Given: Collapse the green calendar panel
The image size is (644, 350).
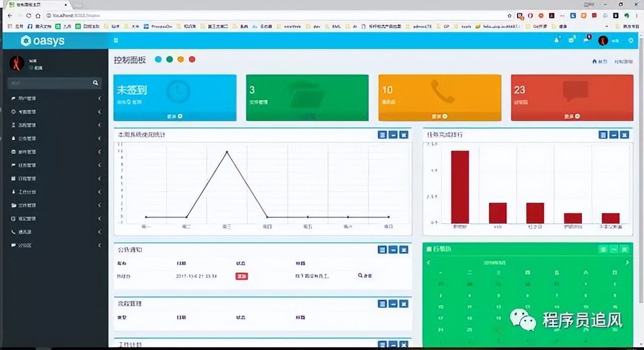Looking at the screenshot, I should [x=614, y=249].
